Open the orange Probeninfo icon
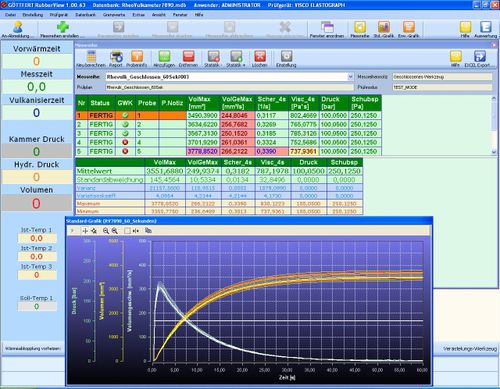Image resolution: width=500 pixels, height=389 pixels. click(137, 56)
